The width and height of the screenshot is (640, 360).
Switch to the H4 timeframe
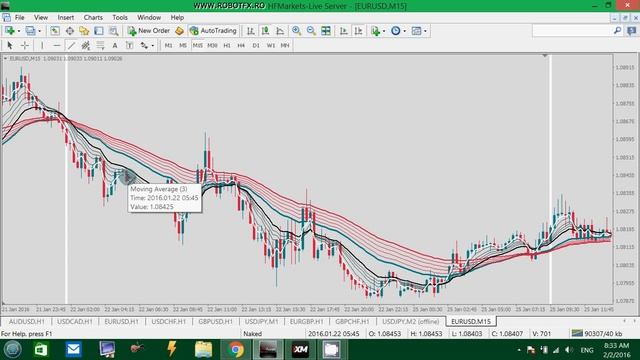pos(241,45)
